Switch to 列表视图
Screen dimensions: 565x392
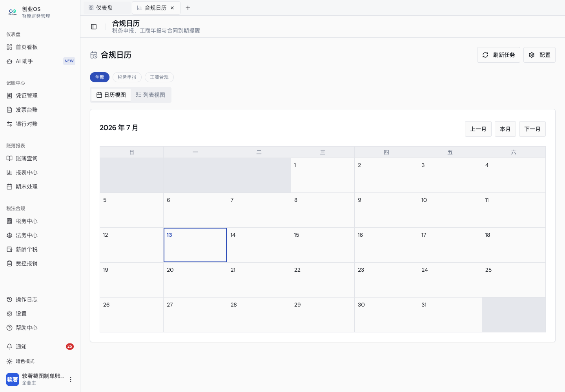[x=150, y=95]
